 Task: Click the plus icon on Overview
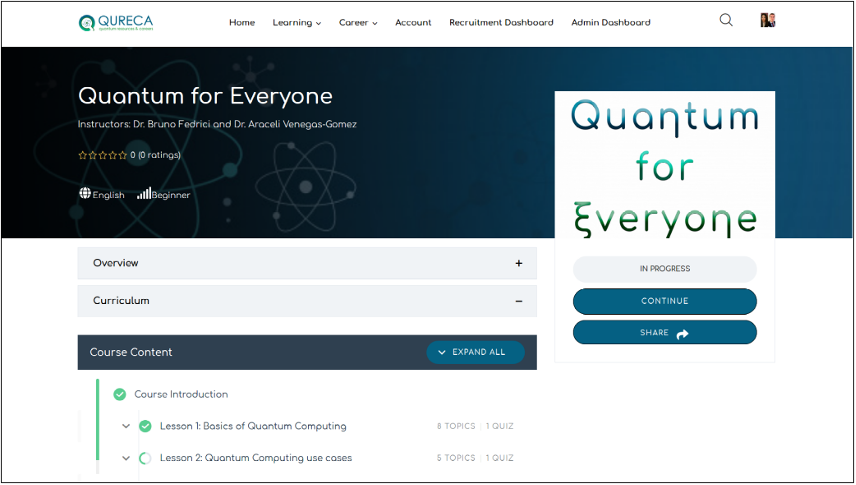point(518,264)
